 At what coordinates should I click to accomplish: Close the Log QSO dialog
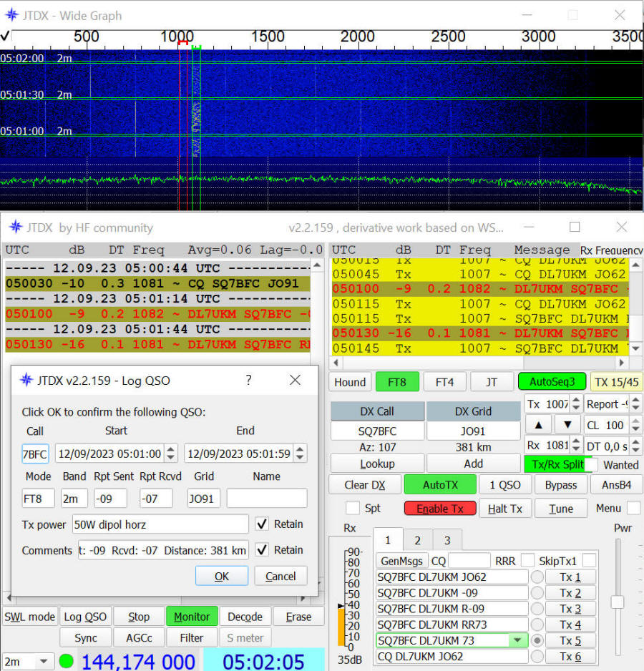click(x=295, y=381)
